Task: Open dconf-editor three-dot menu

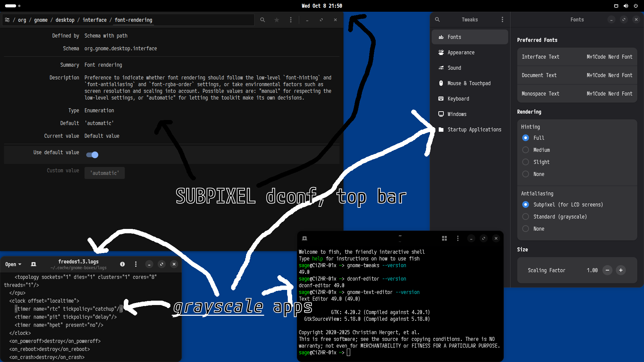Action: [x=291, y=20]
